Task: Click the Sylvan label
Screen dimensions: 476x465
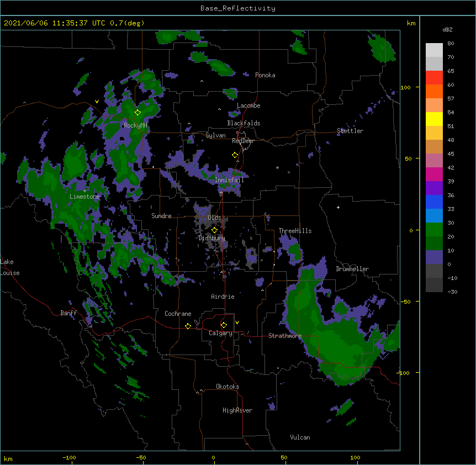Action: click(215, 135)
